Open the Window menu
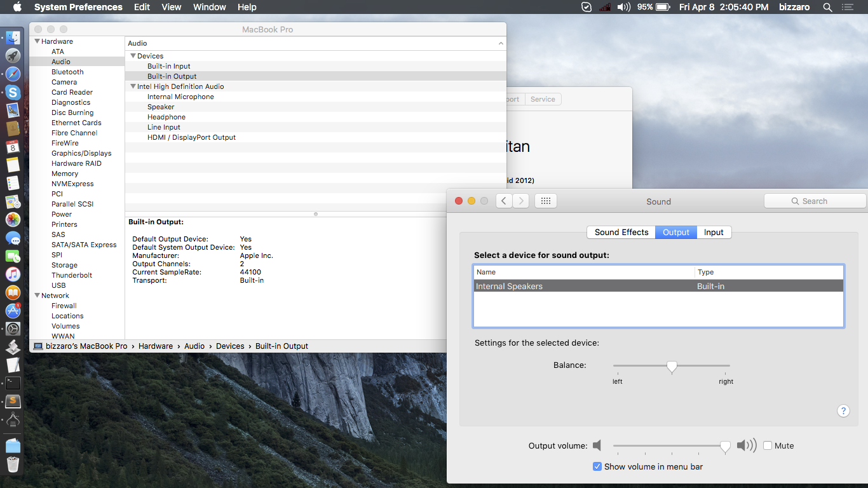The width and height of the screenshot is (868, 488). 210,7
